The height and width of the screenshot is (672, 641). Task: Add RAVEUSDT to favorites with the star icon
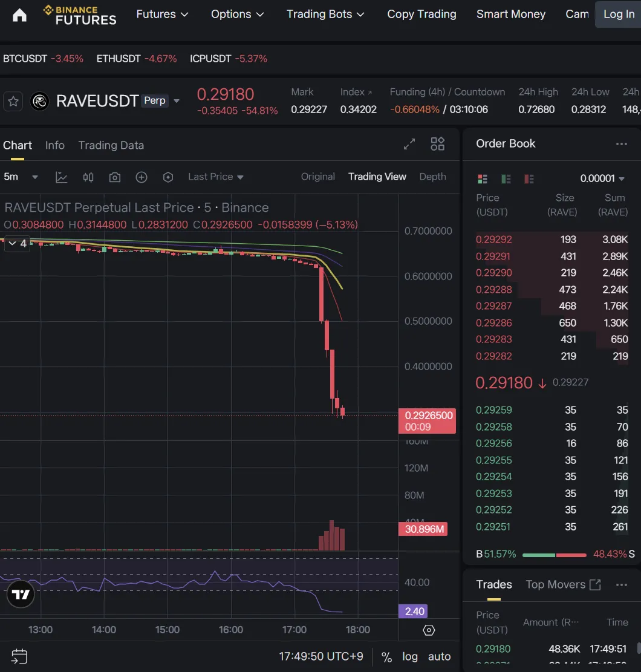[x=13, y=101]
